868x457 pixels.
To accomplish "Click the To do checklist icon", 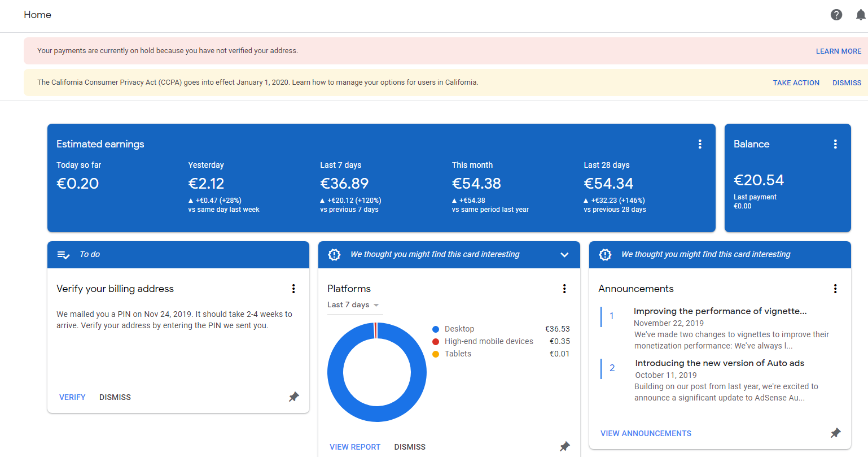I will (63, 255).
